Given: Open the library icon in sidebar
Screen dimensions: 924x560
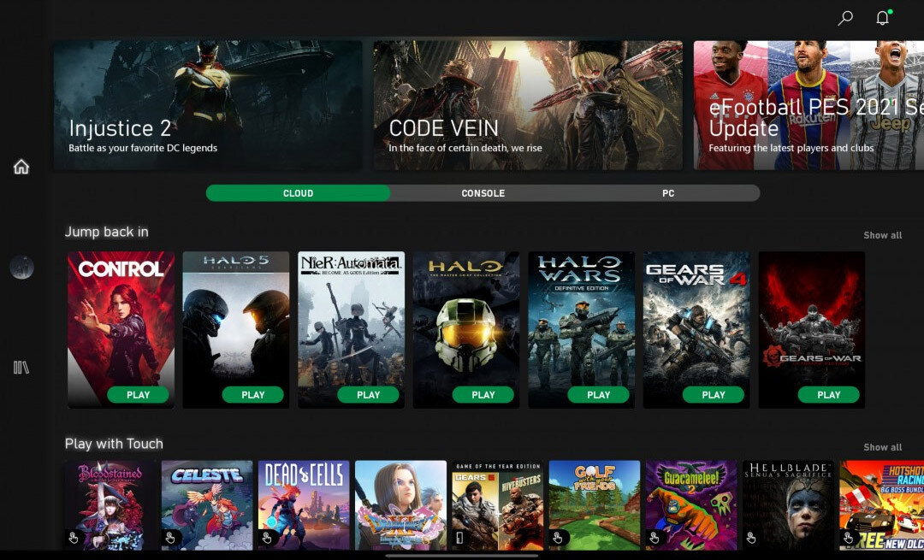Looking at the screenshot, I should (x=21, y=368).
